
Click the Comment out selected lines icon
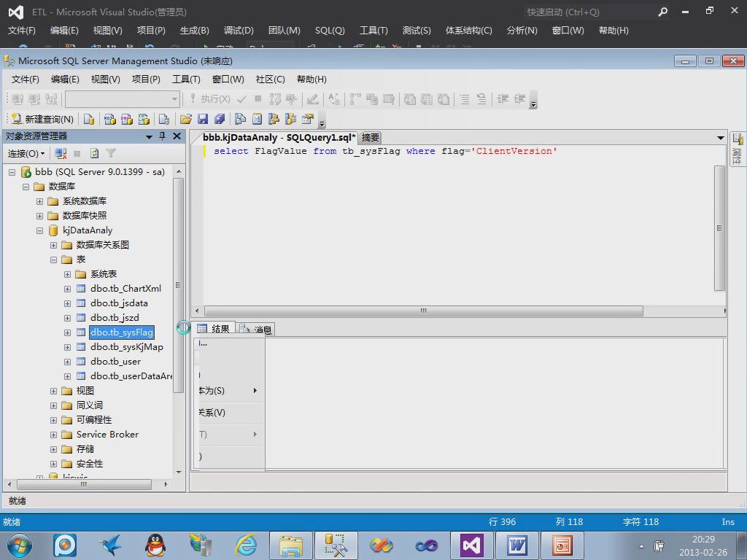[x=465, y=99]
